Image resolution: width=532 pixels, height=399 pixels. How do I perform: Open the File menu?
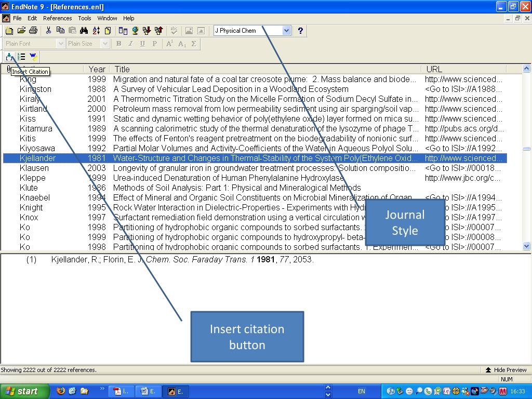tap(17, 18)
